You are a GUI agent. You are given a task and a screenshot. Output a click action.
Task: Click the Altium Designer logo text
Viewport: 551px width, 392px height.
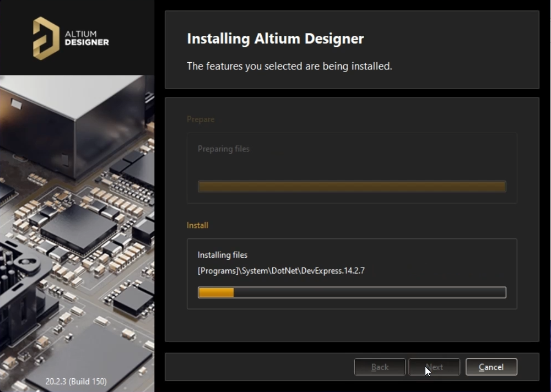point(87,38)
